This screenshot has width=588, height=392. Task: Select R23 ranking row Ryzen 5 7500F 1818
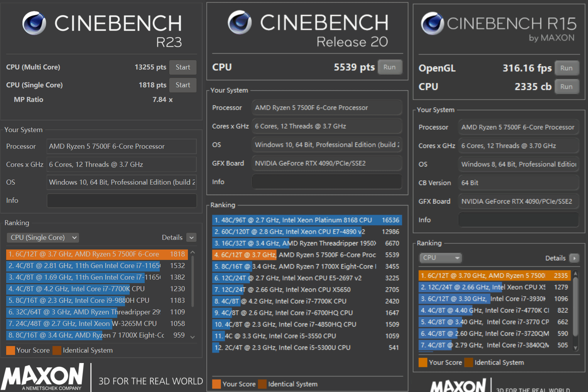coord(97,254)
